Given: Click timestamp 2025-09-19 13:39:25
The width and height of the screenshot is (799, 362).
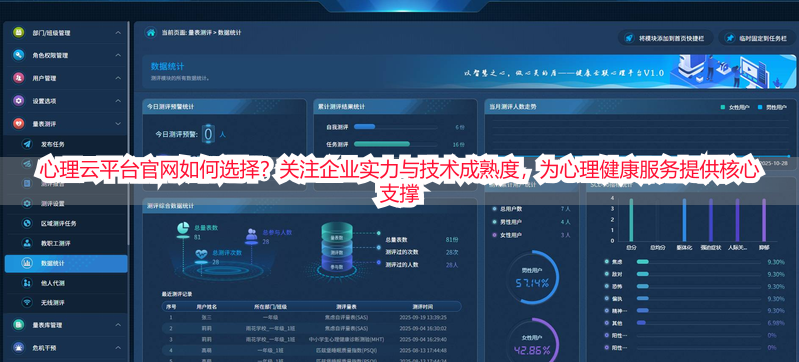Looking at the screenshot, I should pos(423,317).
